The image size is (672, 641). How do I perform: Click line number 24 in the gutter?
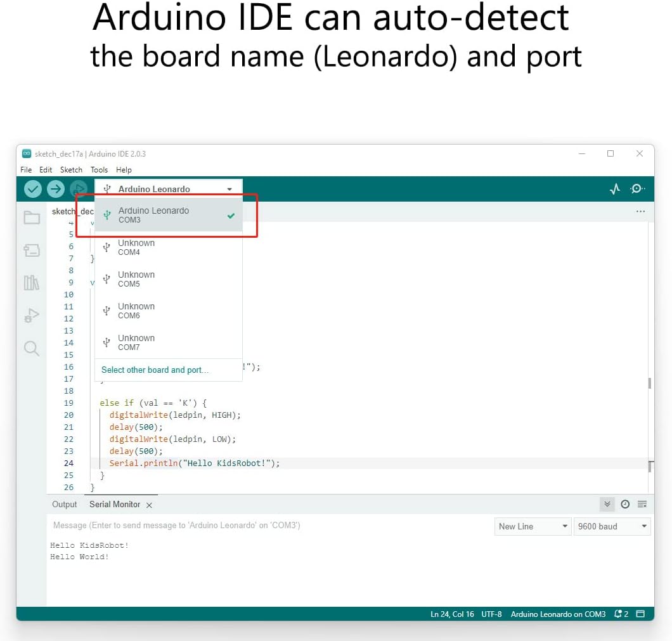pyautogui.click(x=68, y=463)
